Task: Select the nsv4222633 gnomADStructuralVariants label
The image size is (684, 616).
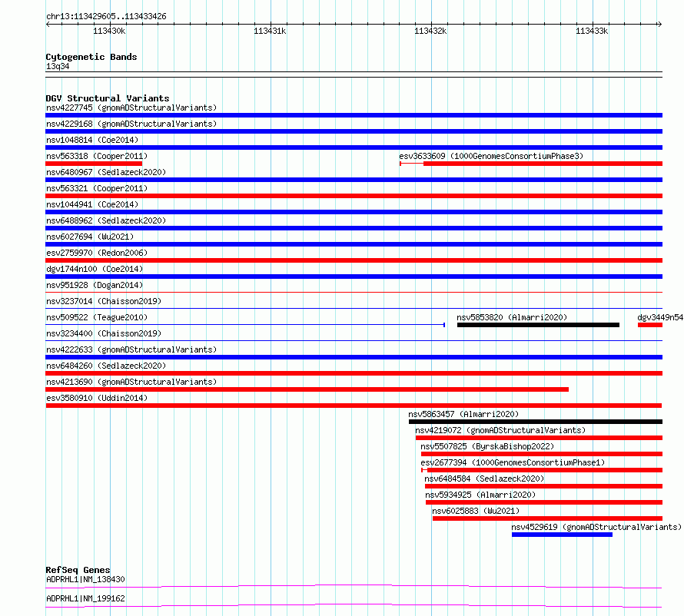Action: pos(131,349)
